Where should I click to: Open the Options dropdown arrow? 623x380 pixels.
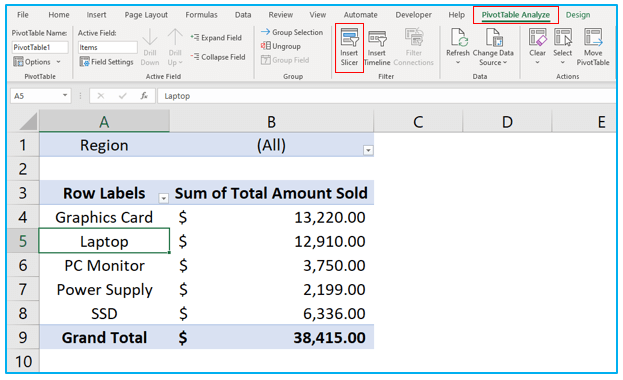58,62
